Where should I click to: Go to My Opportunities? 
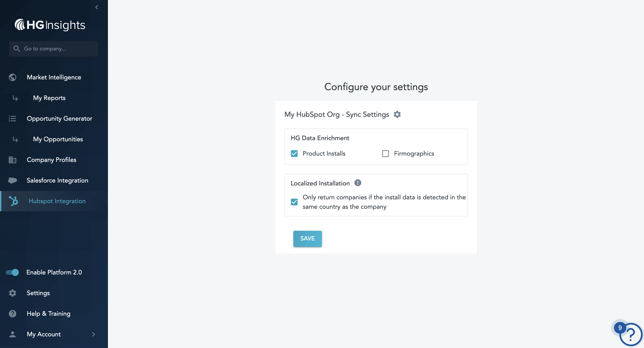coord(58,139)
